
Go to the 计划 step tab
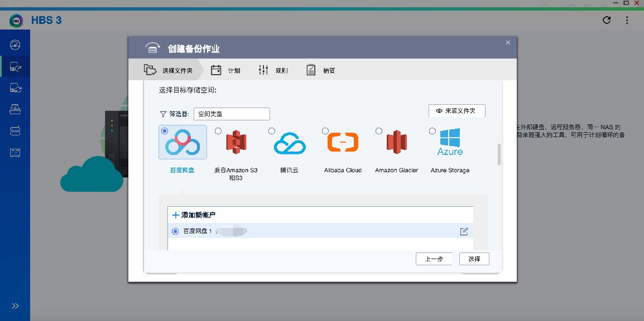coord(225,70)
